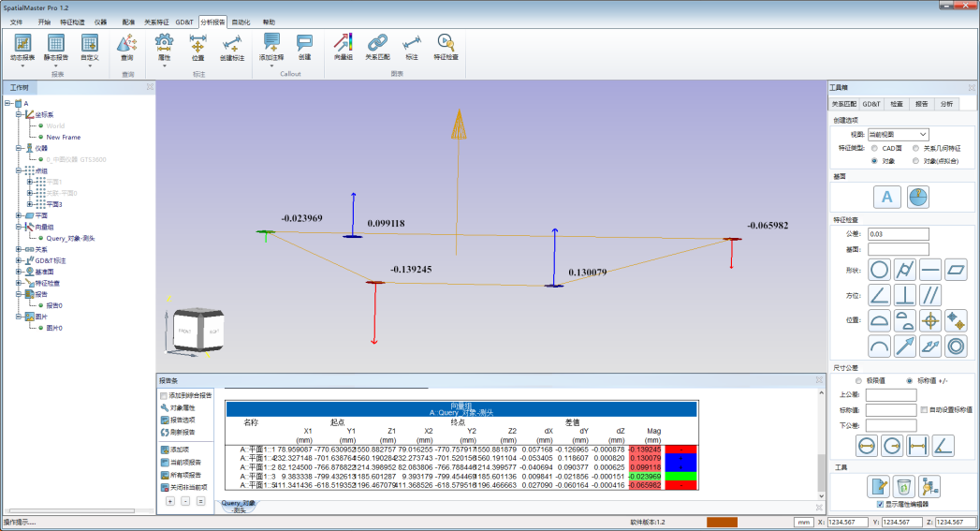Click the 关系匹配 chain link ribbon icon
980x531 pixels.
click(376, 45)
